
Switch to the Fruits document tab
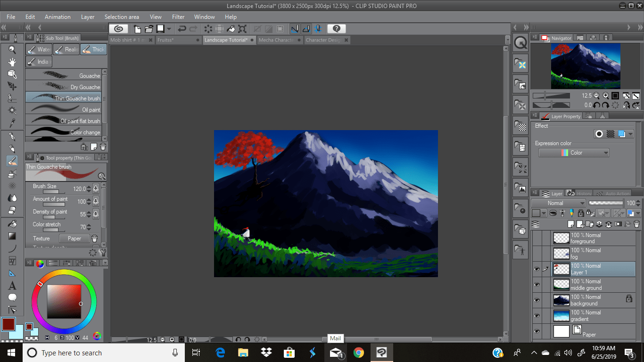(x=176, y=40)
